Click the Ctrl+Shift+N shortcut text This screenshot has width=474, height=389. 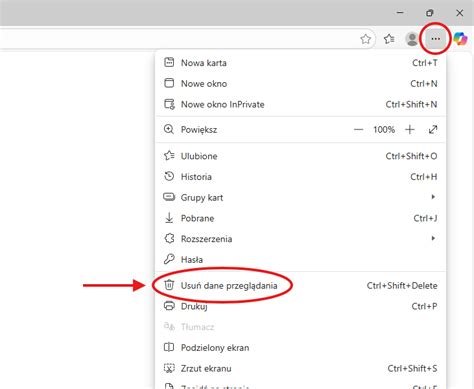click(411, 104)
